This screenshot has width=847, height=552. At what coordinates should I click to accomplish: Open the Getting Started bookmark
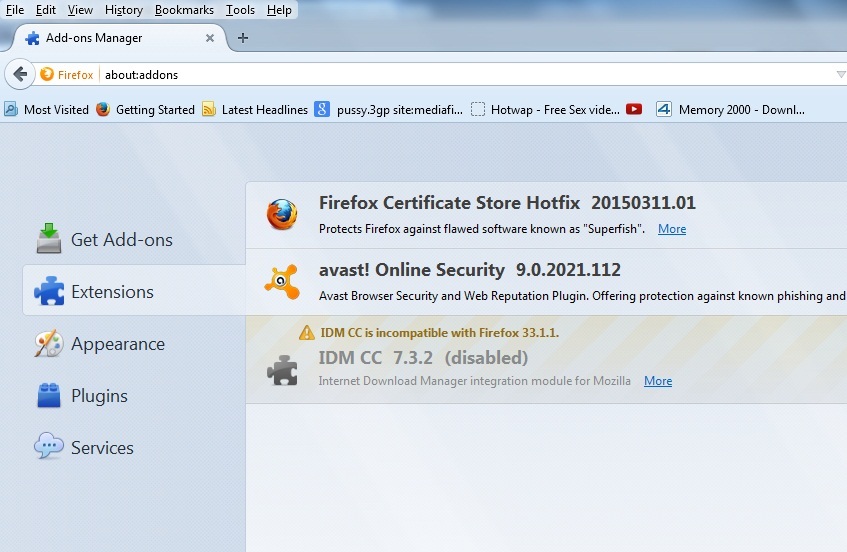tap(145, 110)
